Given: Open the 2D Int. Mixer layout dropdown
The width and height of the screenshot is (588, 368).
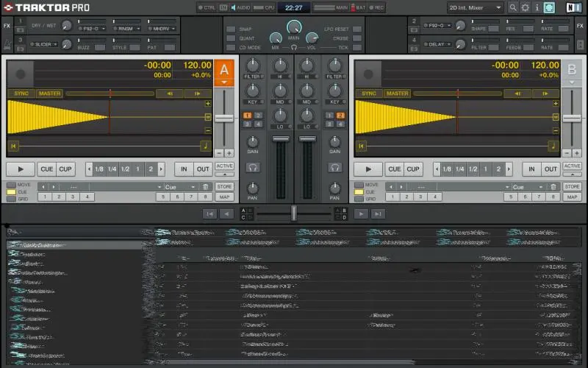Looking at the screenshot, I should [475, 7].
